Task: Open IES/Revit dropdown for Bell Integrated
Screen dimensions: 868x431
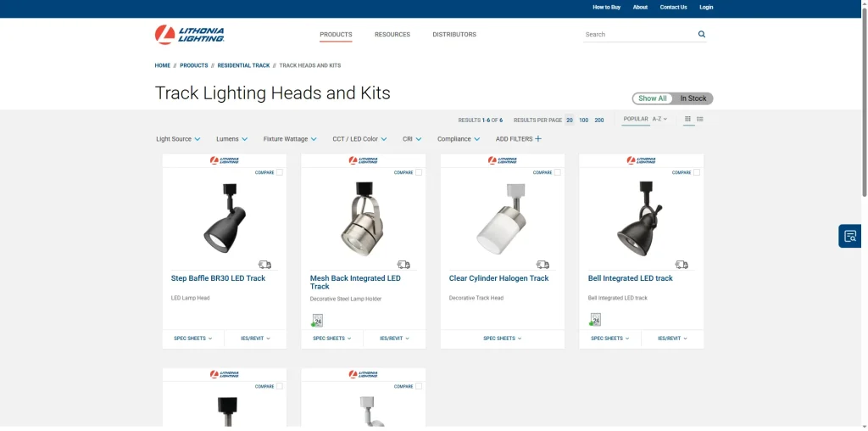Action: 672,338
